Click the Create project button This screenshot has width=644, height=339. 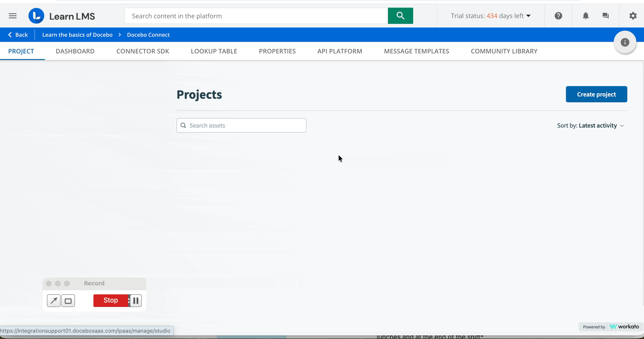click(x=596, y=94)
